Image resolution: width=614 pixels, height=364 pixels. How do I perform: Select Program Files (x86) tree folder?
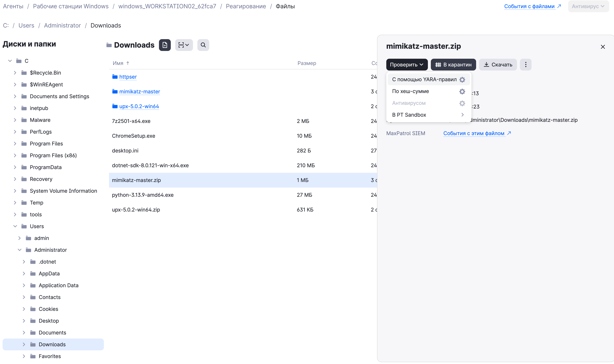click(x=53, y=155)
